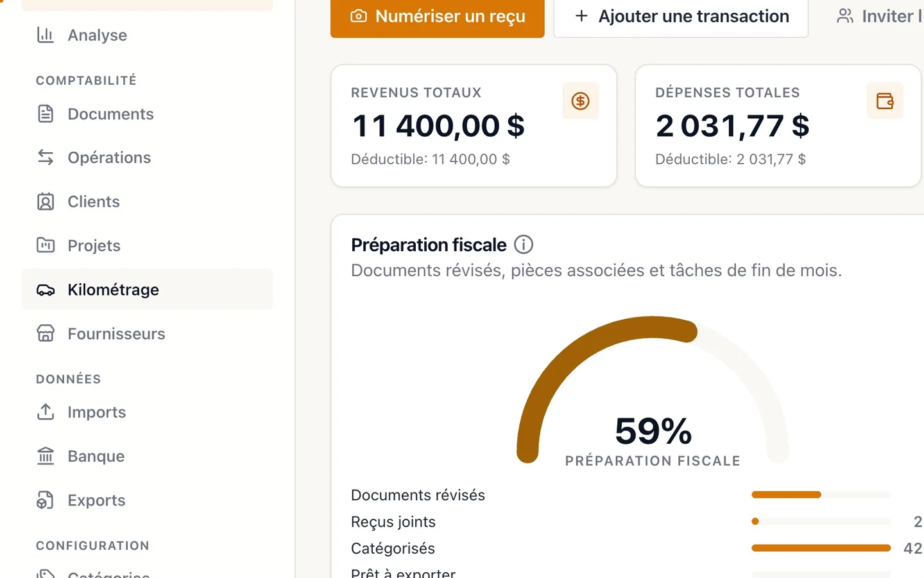
Task: Click the Opérations arrows icon
Action: point(46,157)
